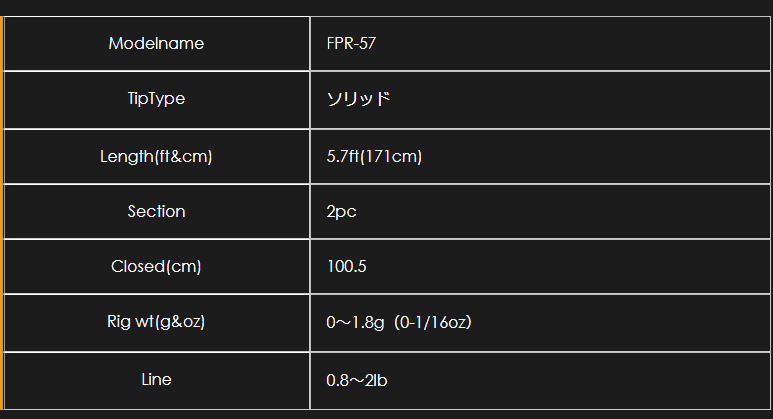
Task: Select the ソリッド tip type value
Action: pos(358,99)
